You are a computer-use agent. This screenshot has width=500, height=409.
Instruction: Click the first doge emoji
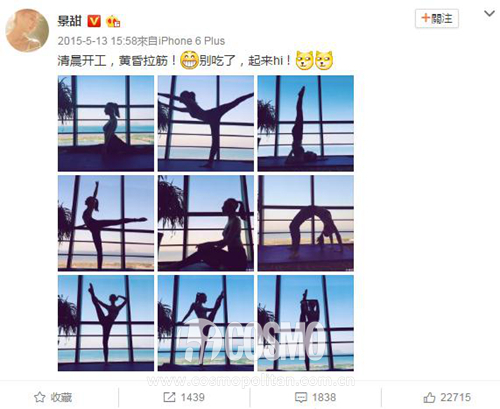tap(304, 60)
